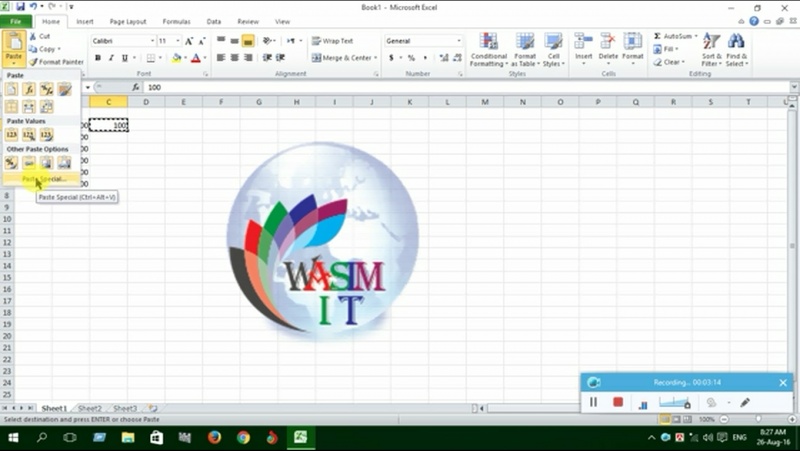Decrease the cell indent
The height and width of the screenshot is (451, 800).
[267, 58]
